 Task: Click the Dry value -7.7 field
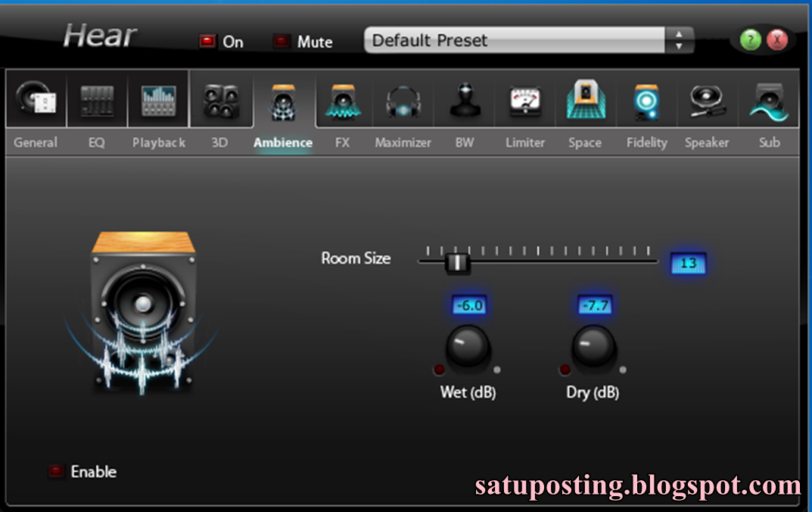pyautogui.click(x=595, y=305)
